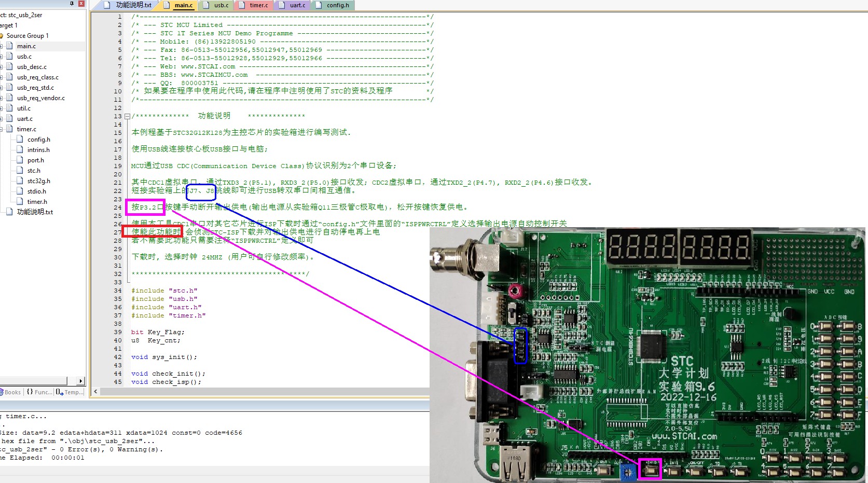Image resolution: width=868 pixels, height=483 pixels.
Task: Click the document icon on config.h tab
Action: click(319, 5)
